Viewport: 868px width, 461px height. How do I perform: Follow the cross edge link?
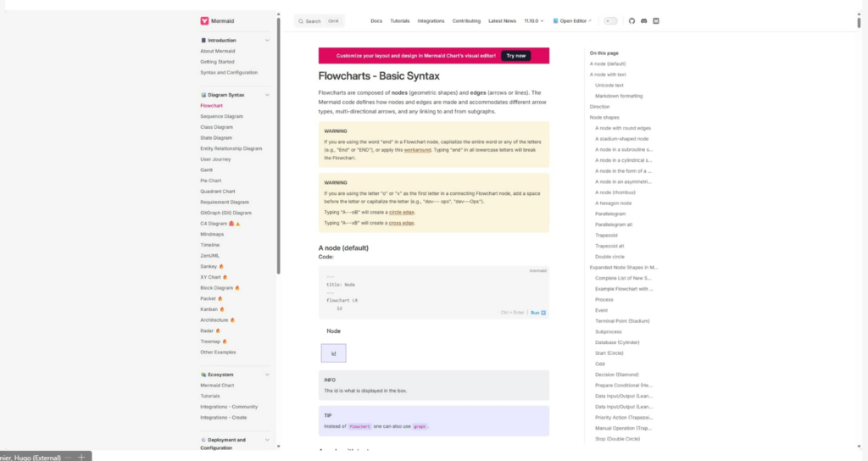pyautogui.click(x=401, y=223)
